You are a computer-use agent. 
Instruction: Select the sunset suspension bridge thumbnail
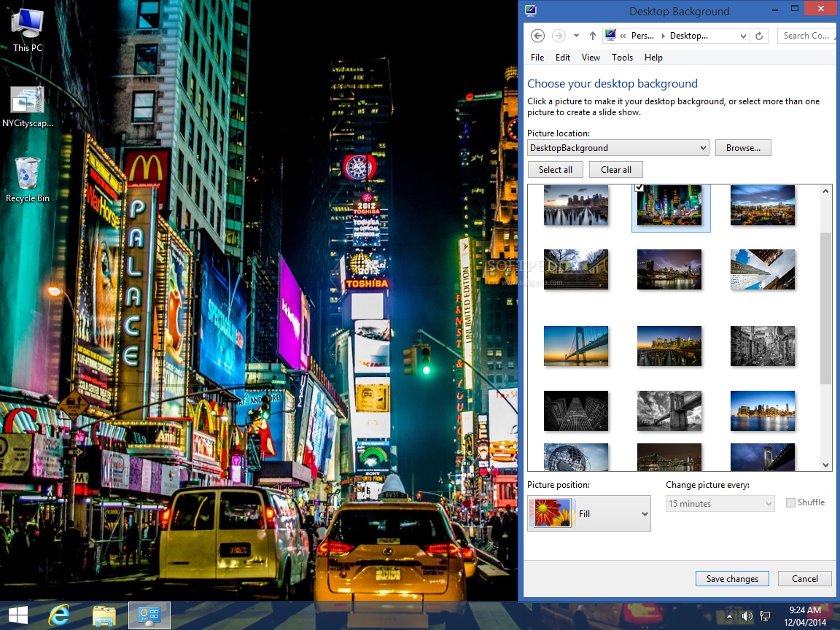tap(576, 346)
